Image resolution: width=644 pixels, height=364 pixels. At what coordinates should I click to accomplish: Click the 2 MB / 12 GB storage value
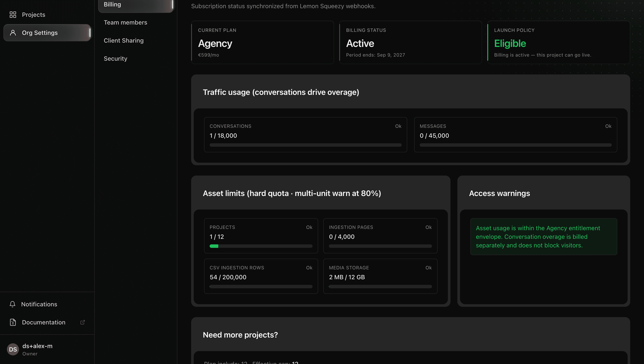pyautogui.click(x=347, y=277)
